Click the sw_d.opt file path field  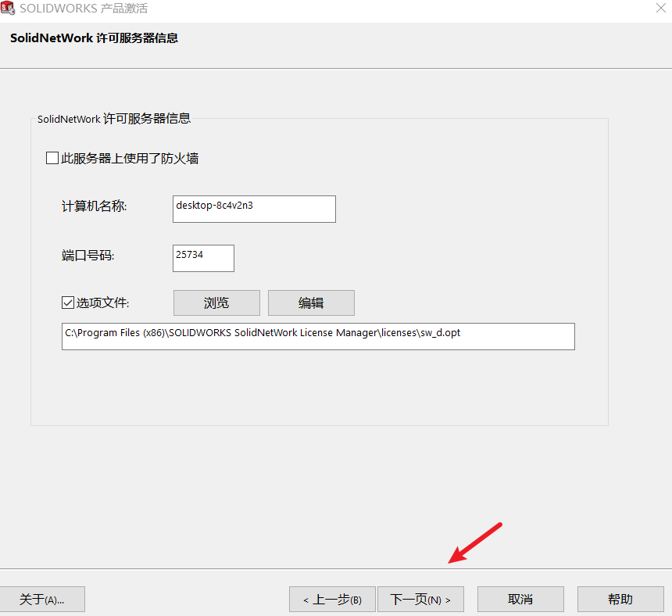[317, 336]
